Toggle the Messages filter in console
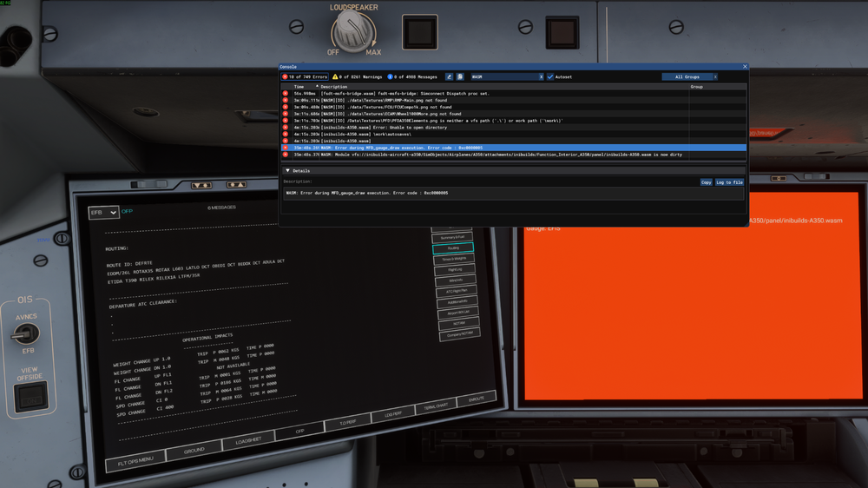Screen dimensions: 868x488 pyautogui.click(x=412, y=76)
